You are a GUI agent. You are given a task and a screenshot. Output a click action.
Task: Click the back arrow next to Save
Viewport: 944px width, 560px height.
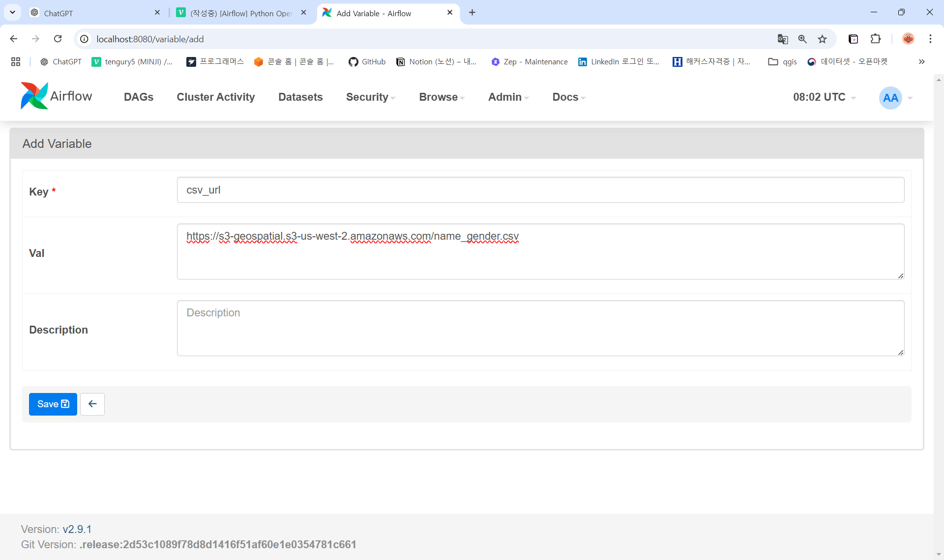coord(92,404)
